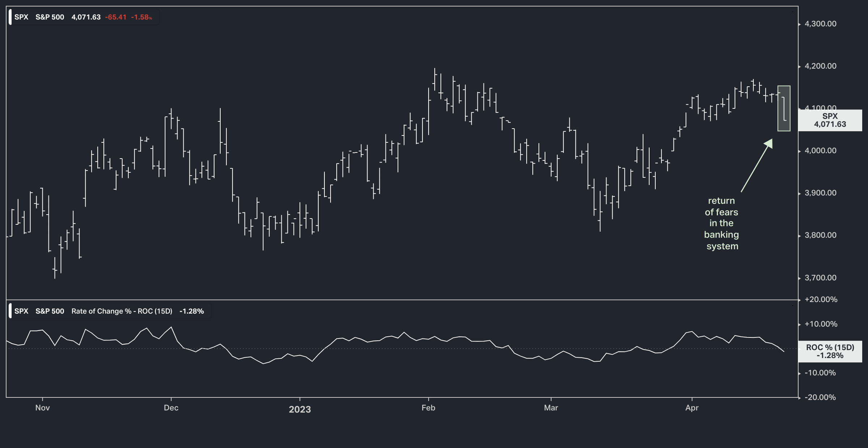Click the 'return of fears in the banking system' annotation
The width and height of the screenshot is (868, 448).
[x=722, y=223]
